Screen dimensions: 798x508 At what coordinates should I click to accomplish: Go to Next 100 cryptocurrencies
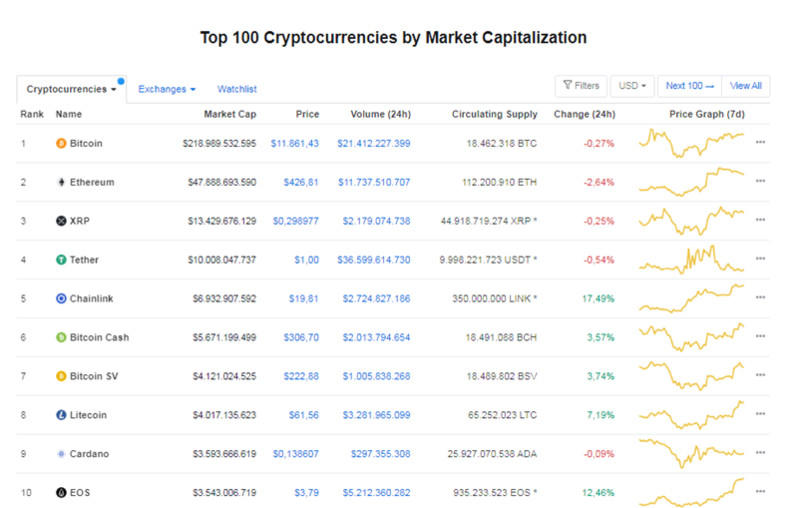click(691, 86)
